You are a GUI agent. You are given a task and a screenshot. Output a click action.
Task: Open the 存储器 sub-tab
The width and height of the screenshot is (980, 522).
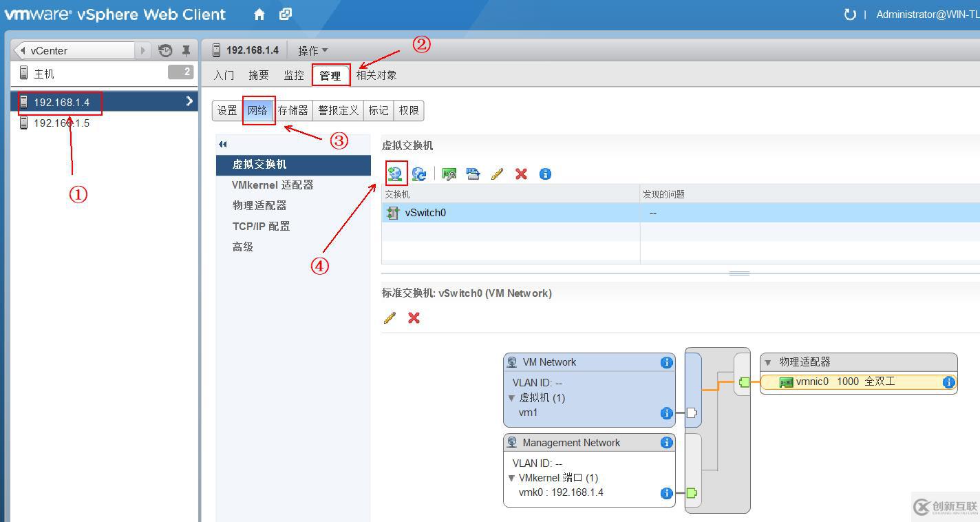coord(292,110)
